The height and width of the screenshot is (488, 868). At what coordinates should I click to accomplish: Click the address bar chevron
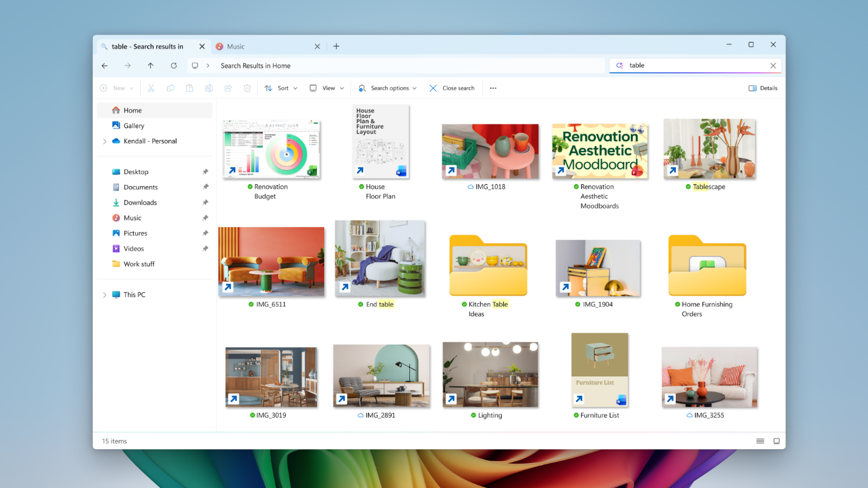tap(209, 65)
